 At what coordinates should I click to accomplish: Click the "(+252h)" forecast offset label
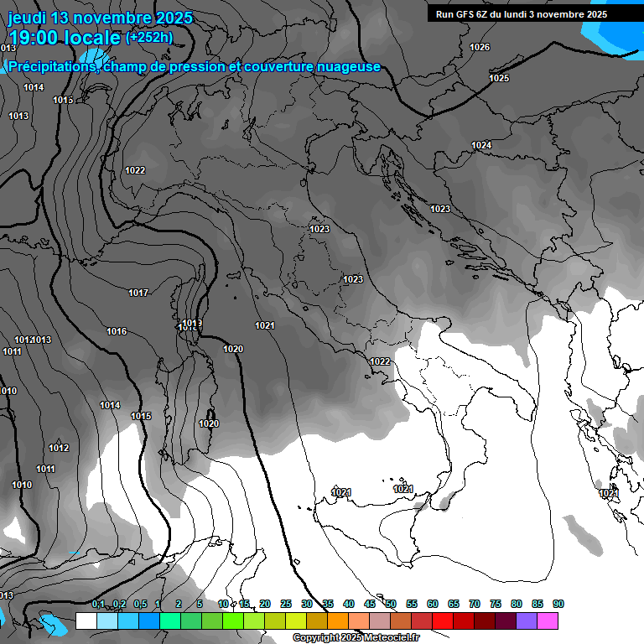pos(149,38)
